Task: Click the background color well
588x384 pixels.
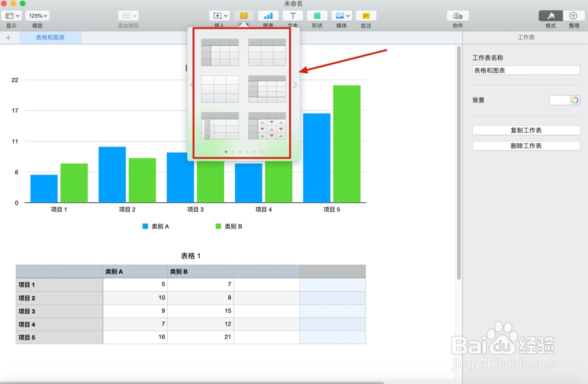Action: click(x=560, y=100)
